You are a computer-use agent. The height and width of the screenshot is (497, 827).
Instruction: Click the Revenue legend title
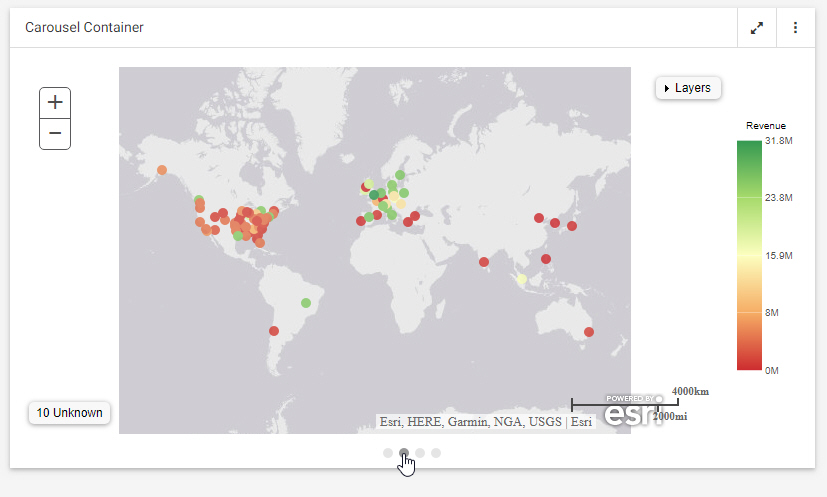[x=766, y=126]
